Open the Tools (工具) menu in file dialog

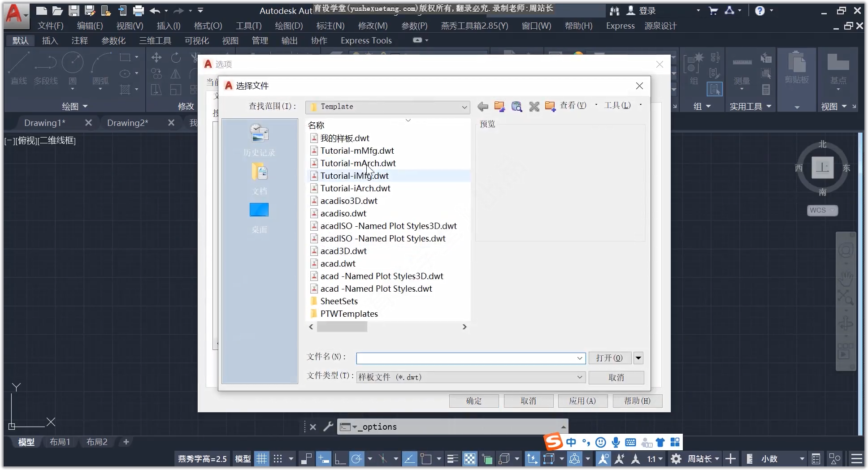[617, 106]
